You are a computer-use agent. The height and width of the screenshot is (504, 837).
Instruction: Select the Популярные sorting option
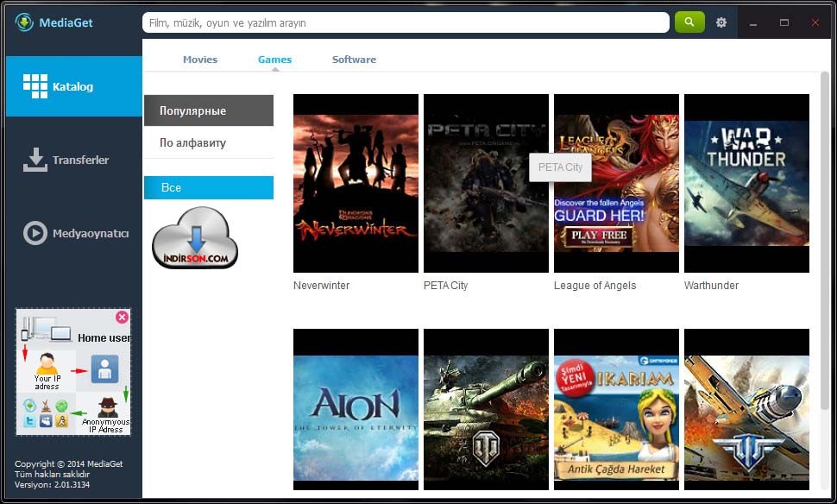pyautogui.click(x=209, y=110)
